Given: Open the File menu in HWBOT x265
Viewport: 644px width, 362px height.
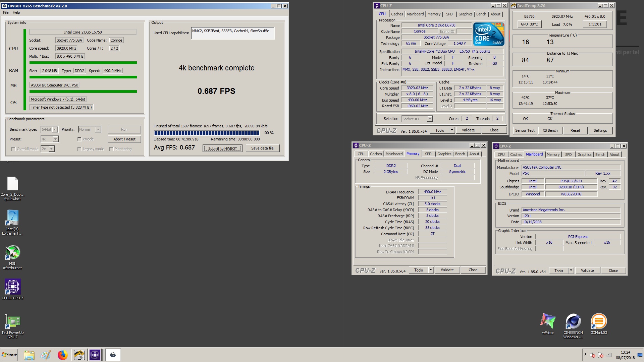Looking at the screenshot, I should click(x=6, y=12).
